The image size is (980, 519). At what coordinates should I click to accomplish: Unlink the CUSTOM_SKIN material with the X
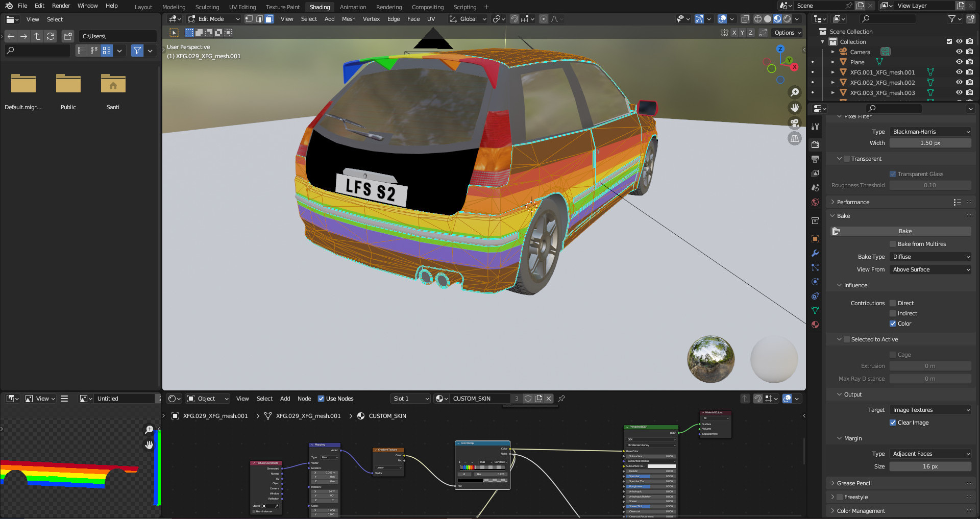click(549, 399)
